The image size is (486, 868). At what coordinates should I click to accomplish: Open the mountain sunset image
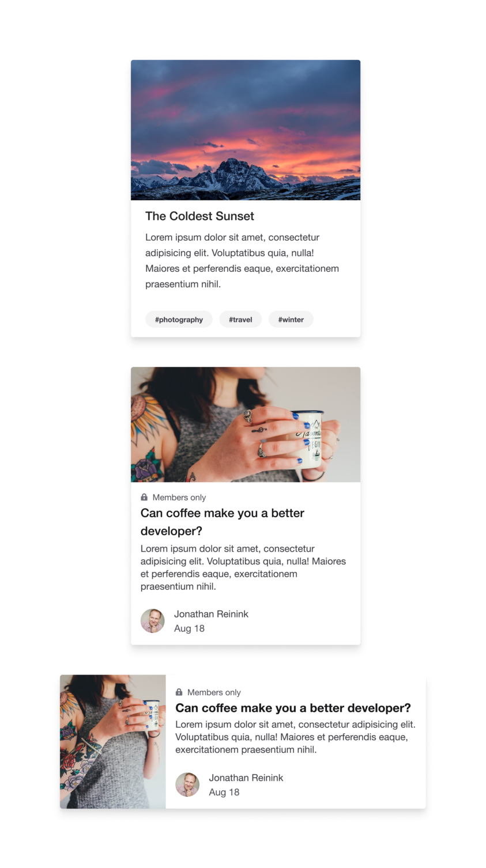click(x=246, y=130)
